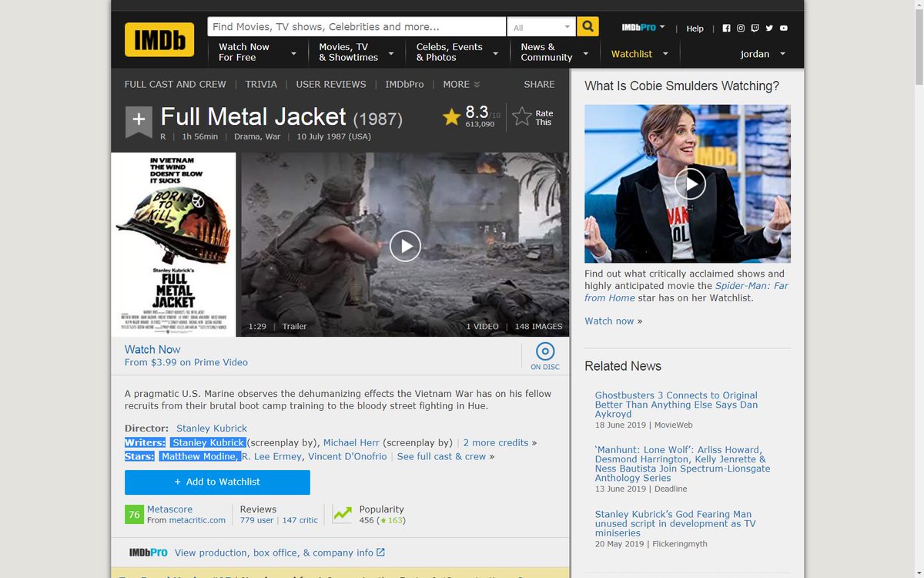This screenshot has height=578, width=924.
Task: Click the 613,090 ratings count
Action: (480, 124)
